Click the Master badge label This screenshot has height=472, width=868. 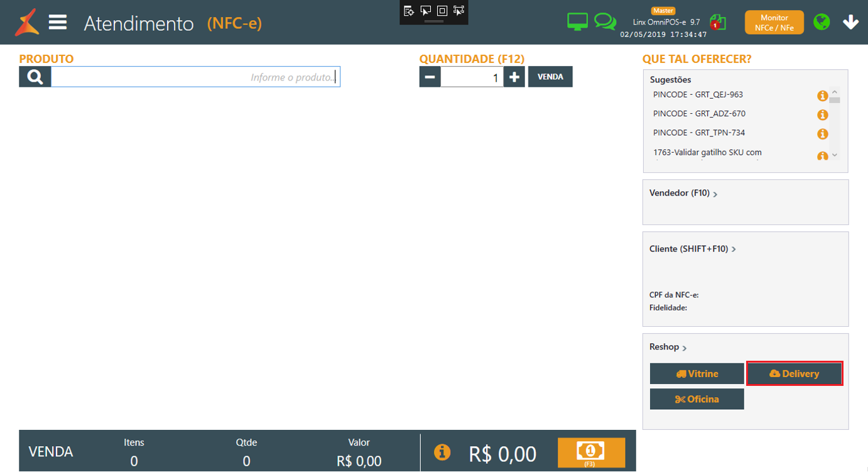coord(663,11)
